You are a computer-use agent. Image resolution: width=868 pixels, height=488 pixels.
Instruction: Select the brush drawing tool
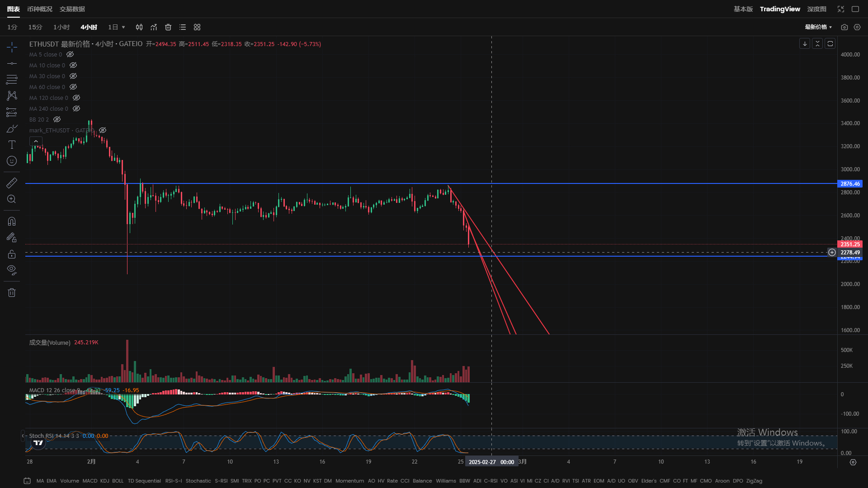[12, 129]
